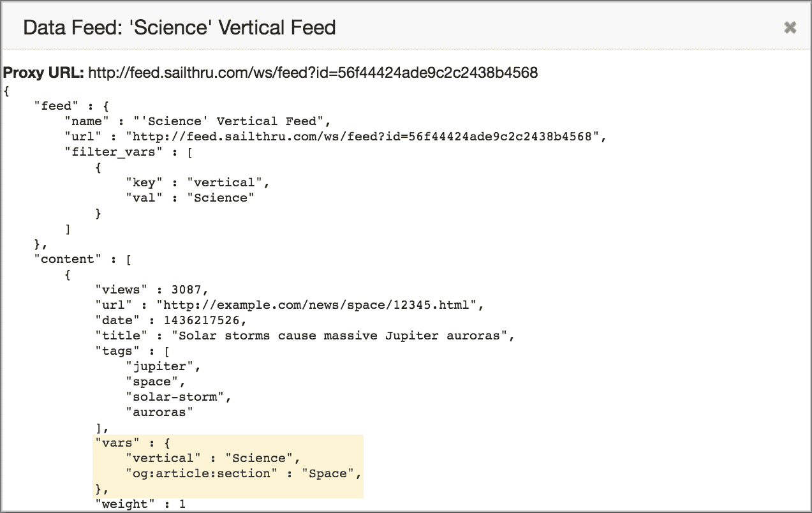Click the "weight" : 1 line

click(x=140, y=504)
